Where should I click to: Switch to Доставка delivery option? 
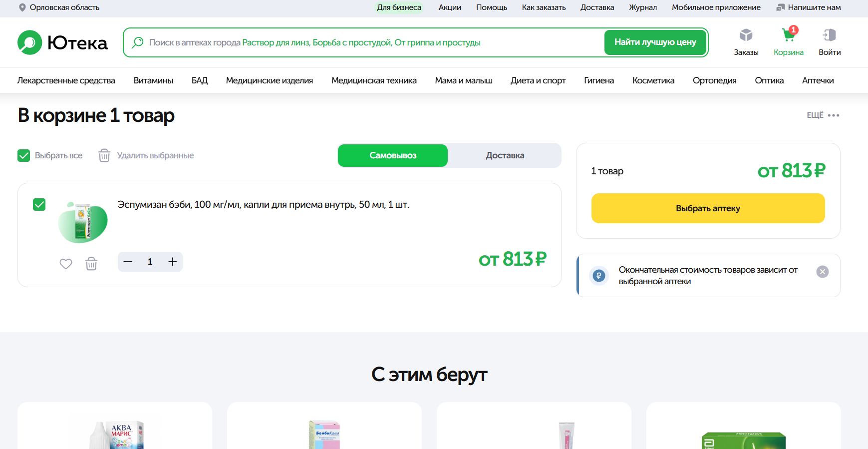[505, 155]
